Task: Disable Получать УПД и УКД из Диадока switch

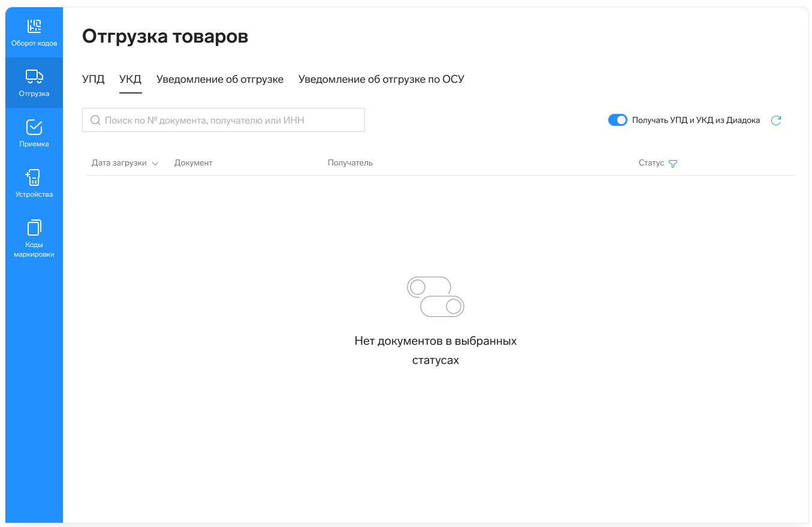Action: (617, 121)
